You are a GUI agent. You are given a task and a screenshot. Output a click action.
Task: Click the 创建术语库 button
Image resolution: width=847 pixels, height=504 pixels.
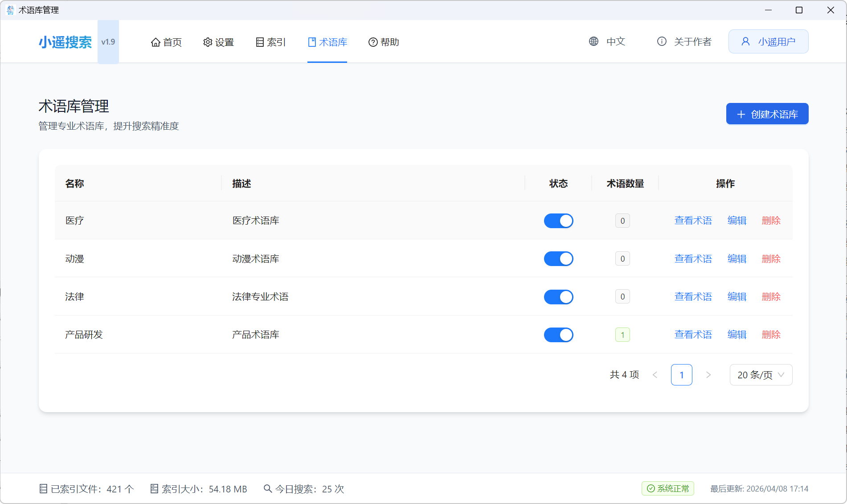[767, 114]
